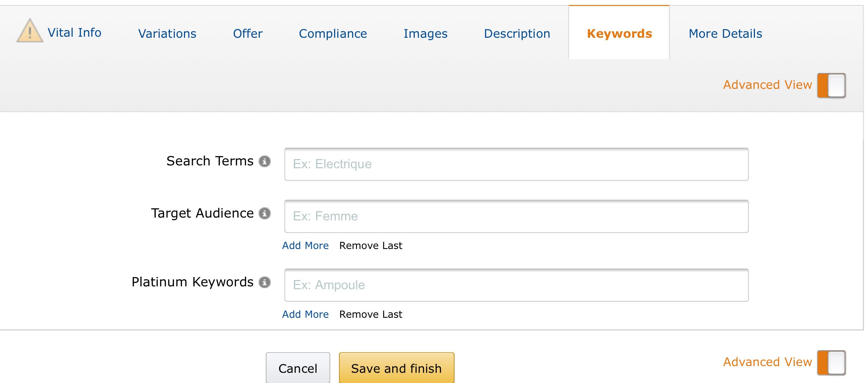
Task: Switch to the Variations tab
Action: pyautogui.click(x=167, y=33)
